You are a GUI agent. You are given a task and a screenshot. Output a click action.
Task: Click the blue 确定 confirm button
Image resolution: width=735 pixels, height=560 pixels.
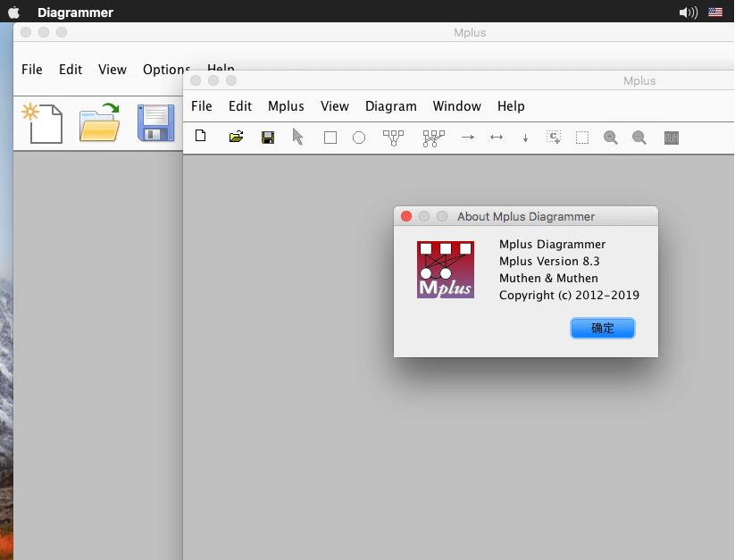(x=603, y=328)
